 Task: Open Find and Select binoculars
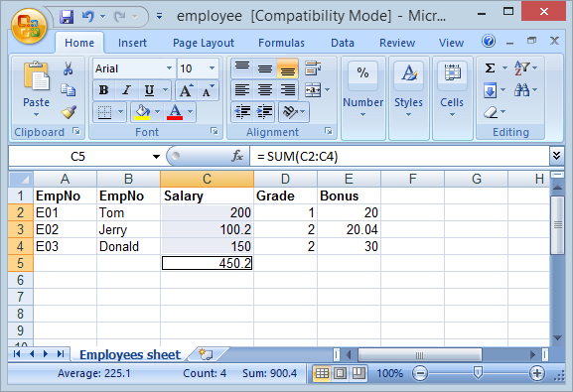coord(525,90)
